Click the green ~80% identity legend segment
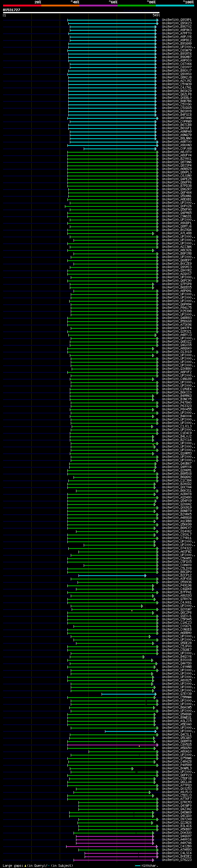 (x=136, y=6)
